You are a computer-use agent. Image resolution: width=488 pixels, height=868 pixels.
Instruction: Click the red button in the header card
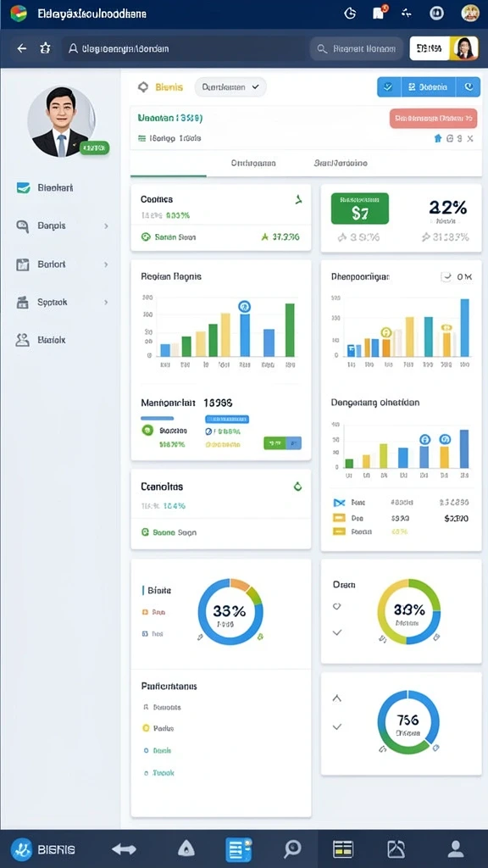pyautogui.click(x=433, y=119)
